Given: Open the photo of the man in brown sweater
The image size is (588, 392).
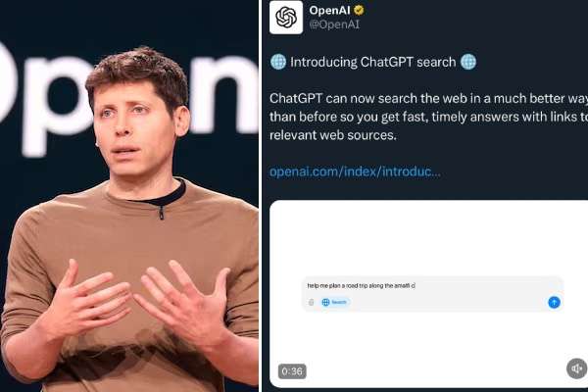Looking at the screenshot, I should coord(129,196).
